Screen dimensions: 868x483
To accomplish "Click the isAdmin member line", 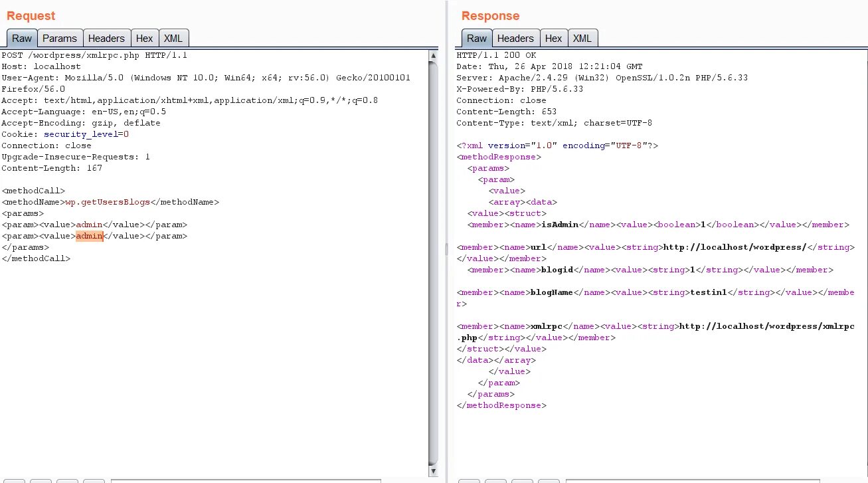I will 658,225.
